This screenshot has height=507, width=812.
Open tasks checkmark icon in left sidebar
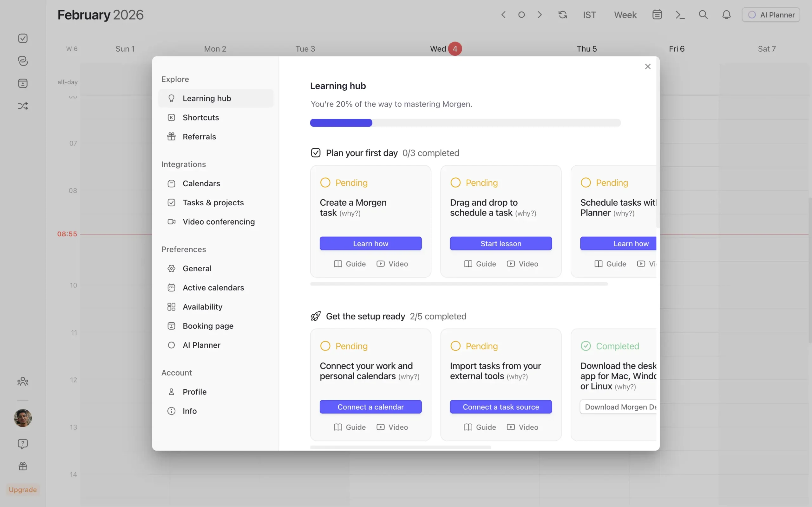pyautogui.click(x=23, y=38)
